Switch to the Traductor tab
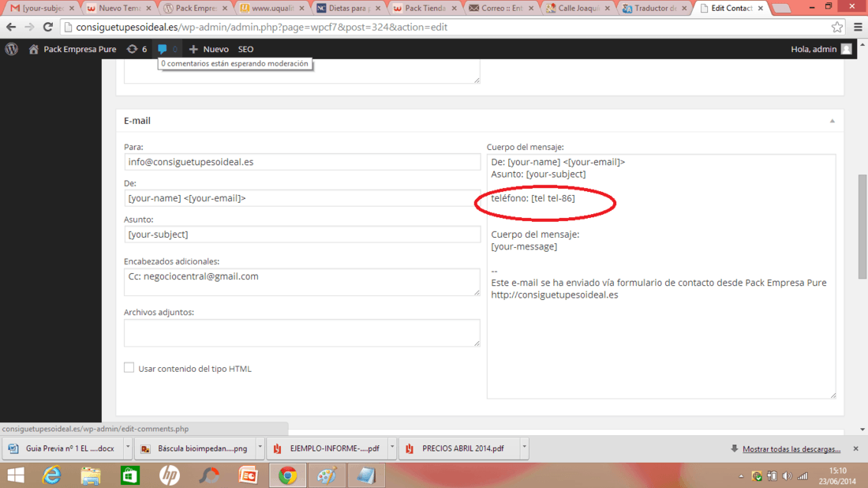 pos(655,9)
